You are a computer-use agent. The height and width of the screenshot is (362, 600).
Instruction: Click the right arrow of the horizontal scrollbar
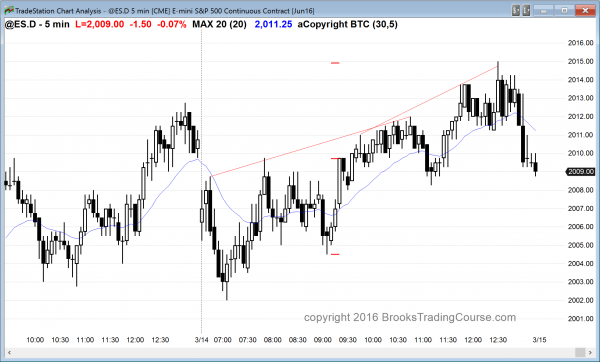[x=591, y=352]
